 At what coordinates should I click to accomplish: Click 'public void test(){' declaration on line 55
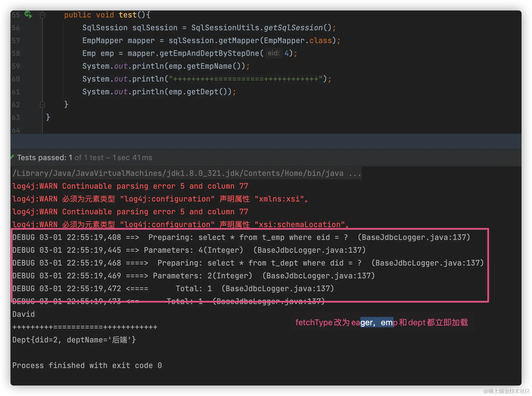(107, 15)
